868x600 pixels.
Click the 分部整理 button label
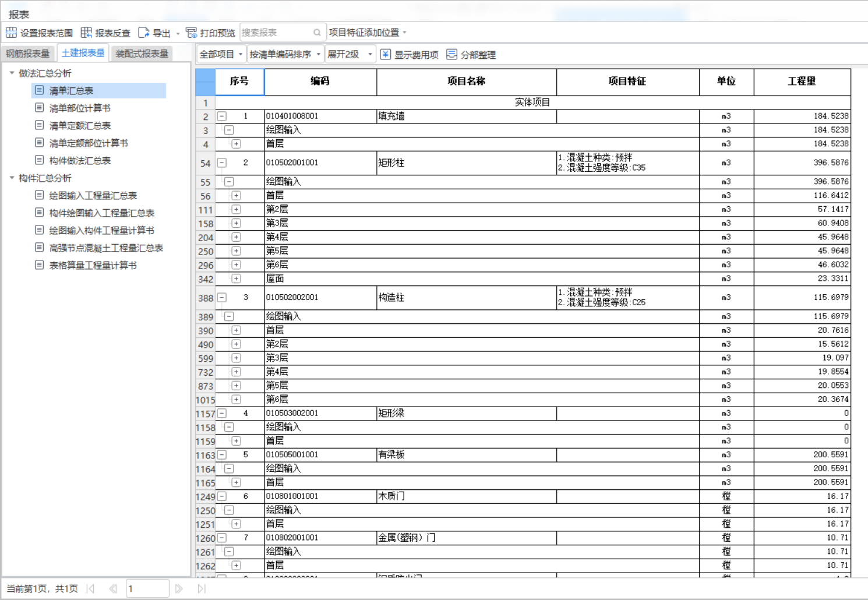(x=478, y=55)
